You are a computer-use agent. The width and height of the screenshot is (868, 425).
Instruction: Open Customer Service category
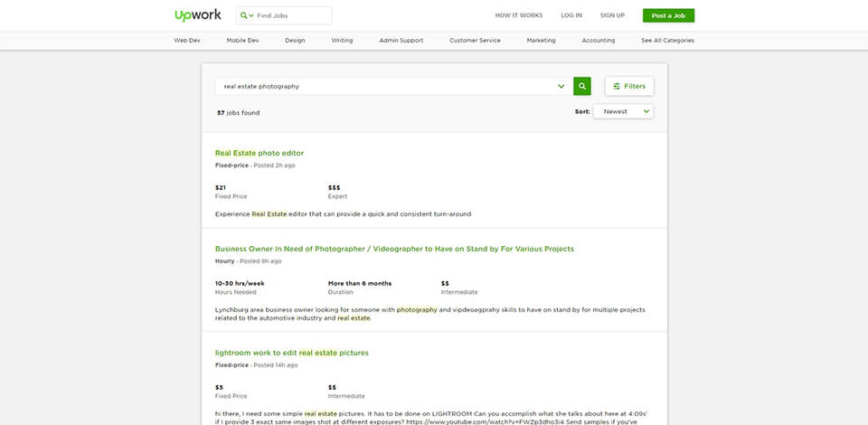[475, 41]
